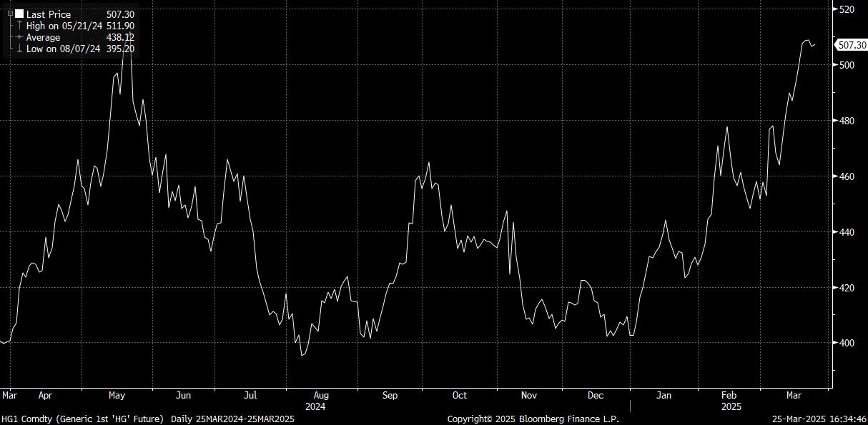Screen dimensions: 868x425
Task: Click the Average line marker icon
Action: point(19,37)
